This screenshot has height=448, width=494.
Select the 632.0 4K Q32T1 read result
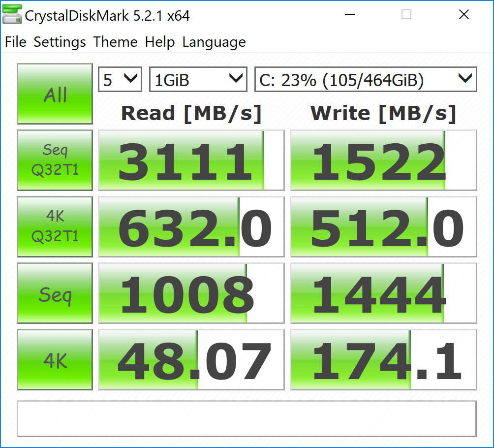[191, 226]
